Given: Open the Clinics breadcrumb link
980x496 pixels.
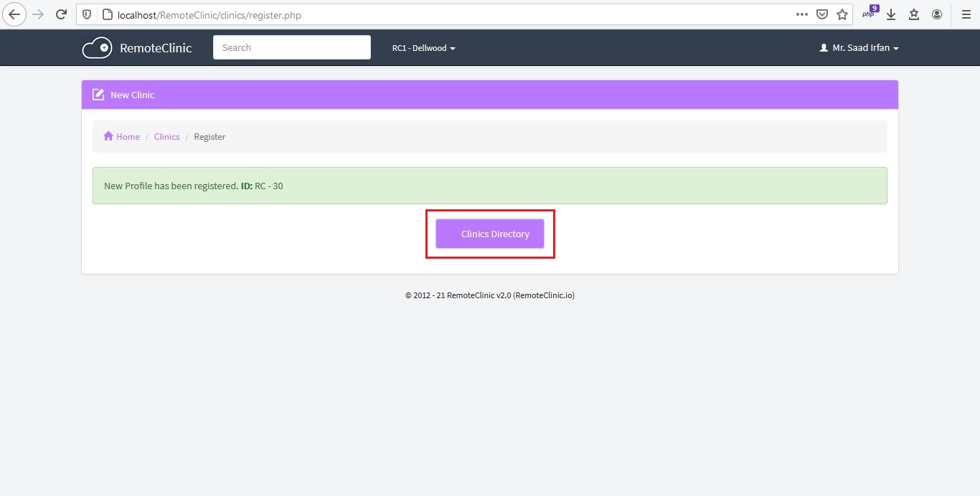Looking at the screenshot, I should [166, 136].
